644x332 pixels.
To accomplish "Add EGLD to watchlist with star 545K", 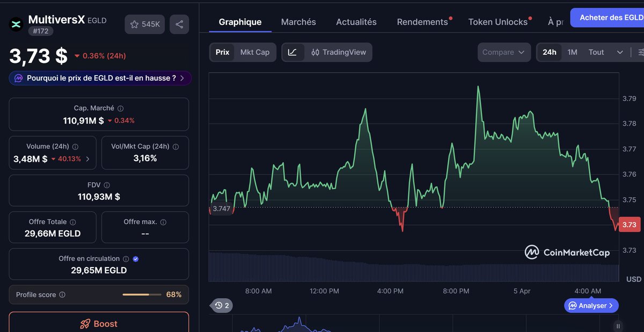I will pos(145,24).
